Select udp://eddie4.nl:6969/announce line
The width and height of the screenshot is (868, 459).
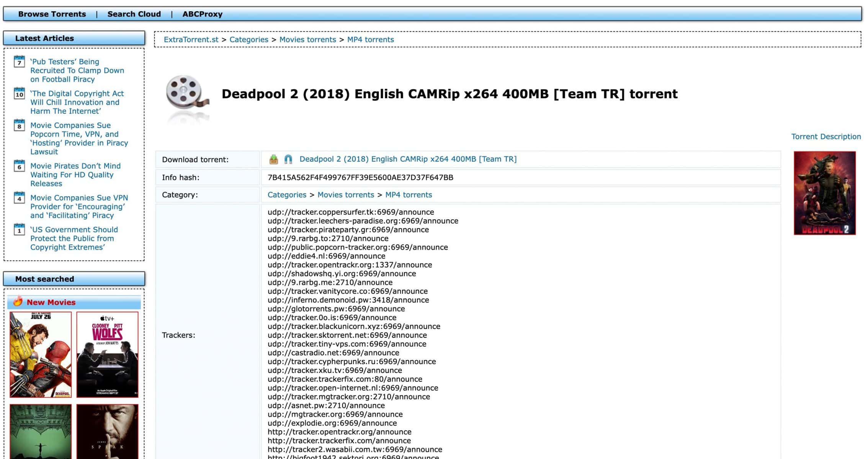pyautogui.click(x=327, y=256)
